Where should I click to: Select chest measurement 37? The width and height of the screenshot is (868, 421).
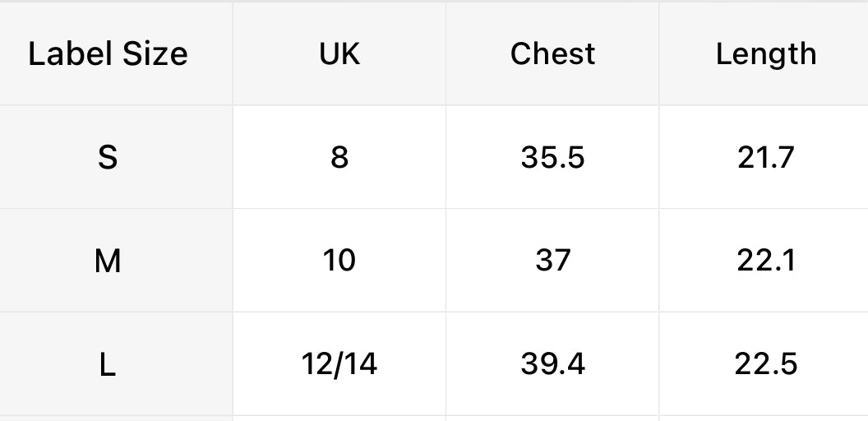coord(552,261)
